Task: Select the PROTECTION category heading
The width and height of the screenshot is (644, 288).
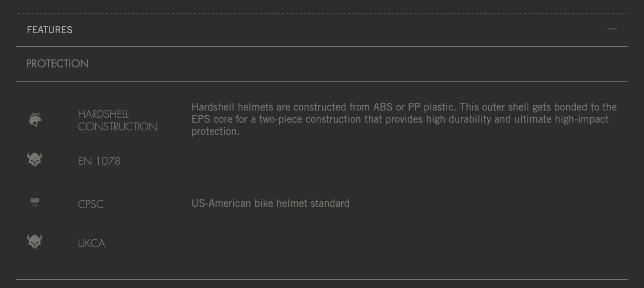Action: [57, 63]
